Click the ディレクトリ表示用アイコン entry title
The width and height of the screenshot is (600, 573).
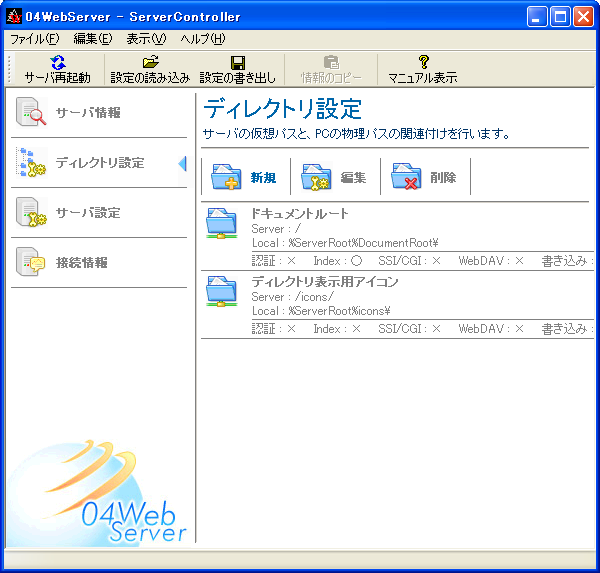[325, 282]
